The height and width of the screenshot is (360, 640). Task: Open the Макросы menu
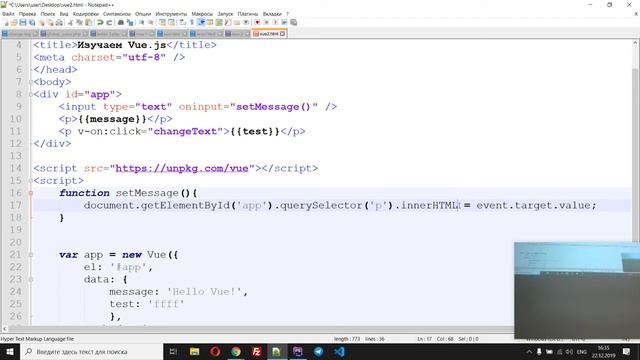[x=202, y=14]
